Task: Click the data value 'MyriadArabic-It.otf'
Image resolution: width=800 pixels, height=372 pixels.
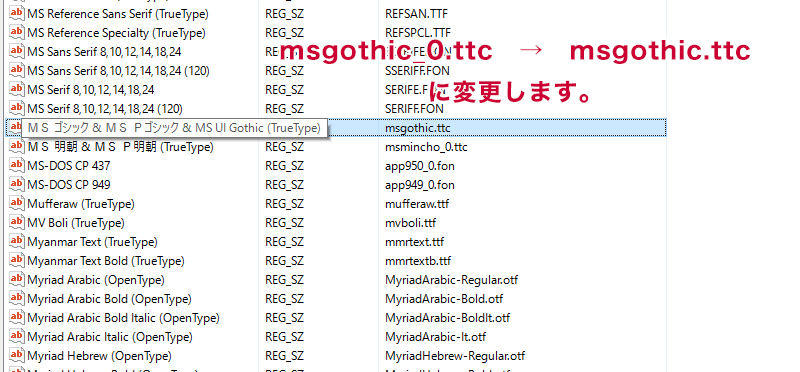Action: [436, 337]
